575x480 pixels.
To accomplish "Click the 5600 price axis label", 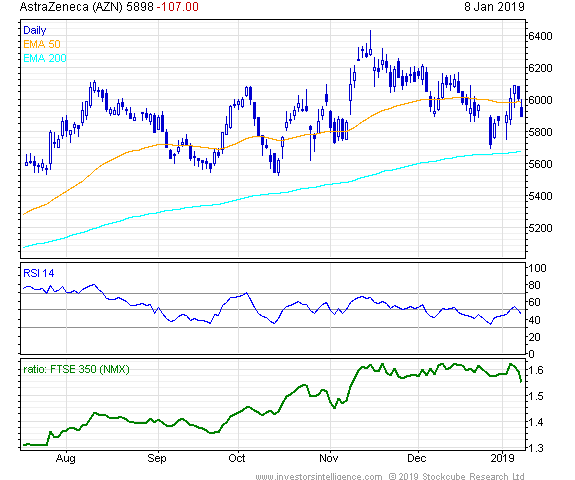I will tap(540, 164).
